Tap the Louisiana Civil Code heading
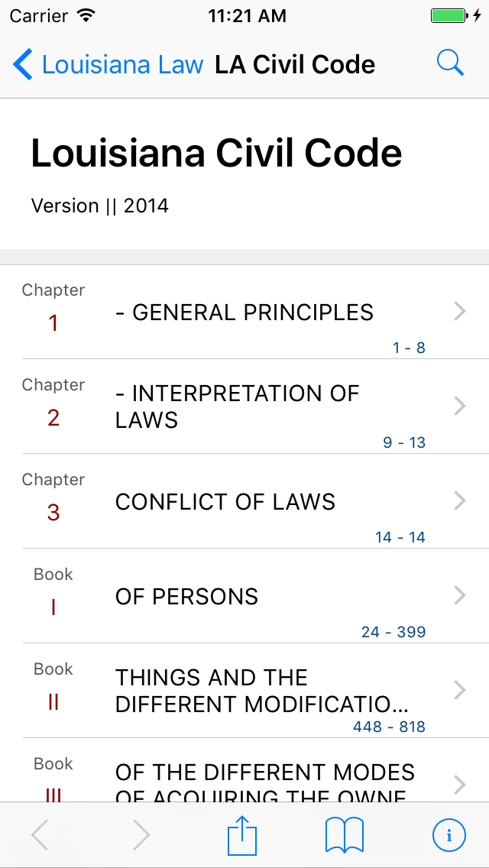This screenshot has width=489, height=868. [216, 154]
